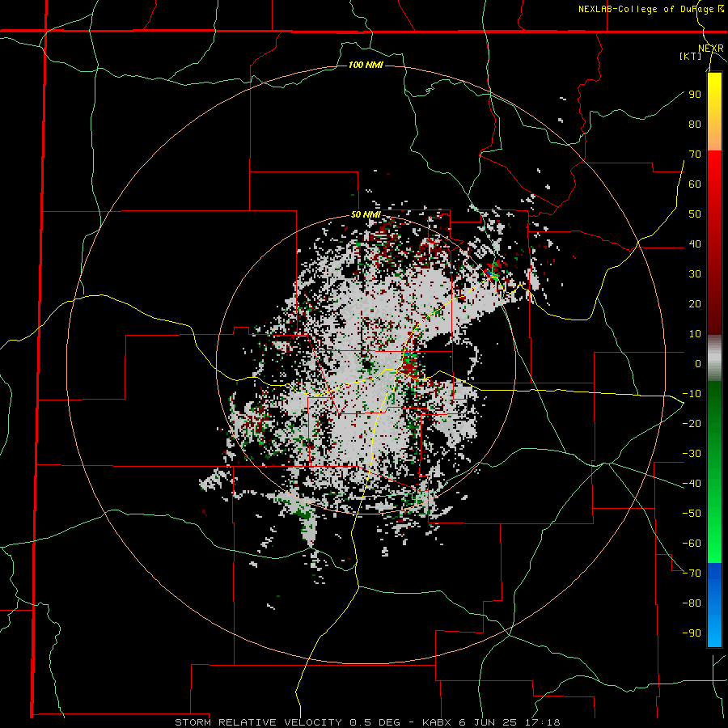Click the positive 20 scale value

point(695,304)
